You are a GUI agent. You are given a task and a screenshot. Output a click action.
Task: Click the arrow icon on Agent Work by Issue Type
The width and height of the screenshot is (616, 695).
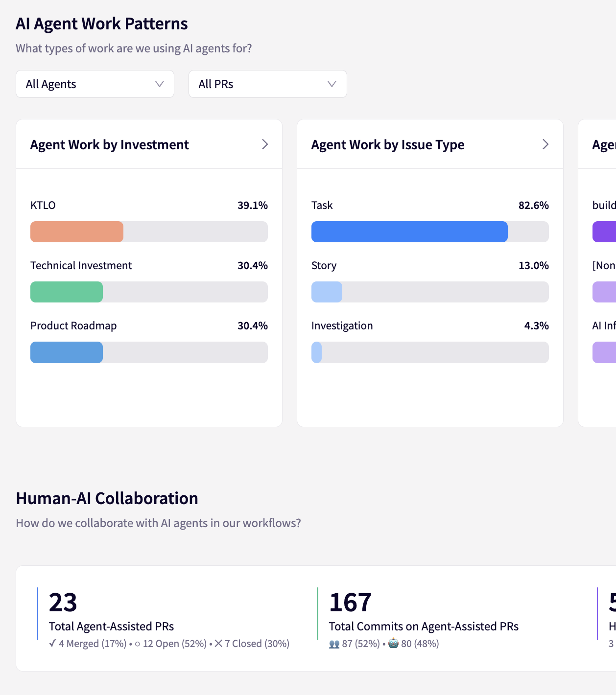pyautogui.click(x=545, y=144)
